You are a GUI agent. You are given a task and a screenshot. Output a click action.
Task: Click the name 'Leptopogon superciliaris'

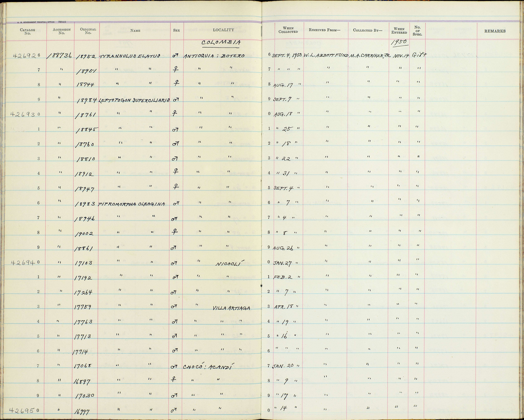(x=134, y=100)
